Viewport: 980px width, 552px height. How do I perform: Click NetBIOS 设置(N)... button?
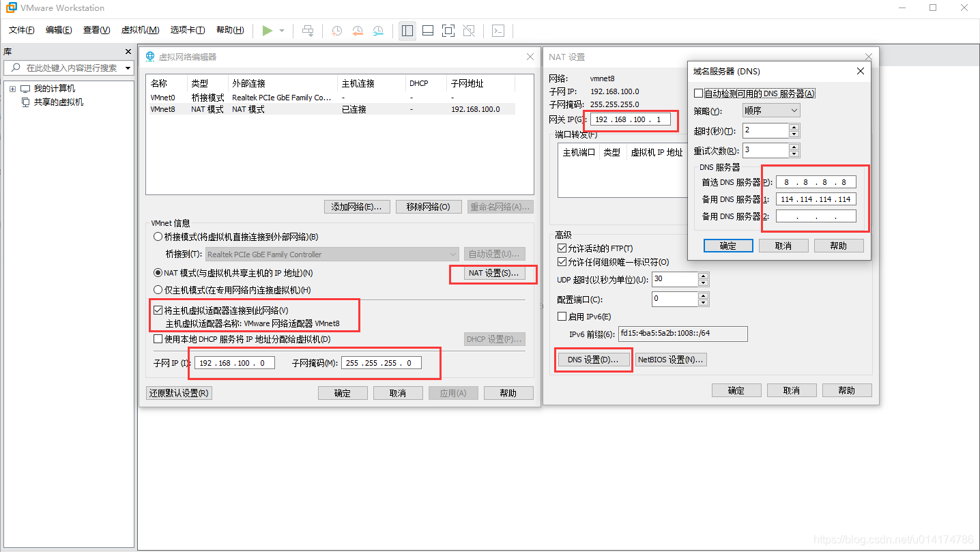pos(670,360)
